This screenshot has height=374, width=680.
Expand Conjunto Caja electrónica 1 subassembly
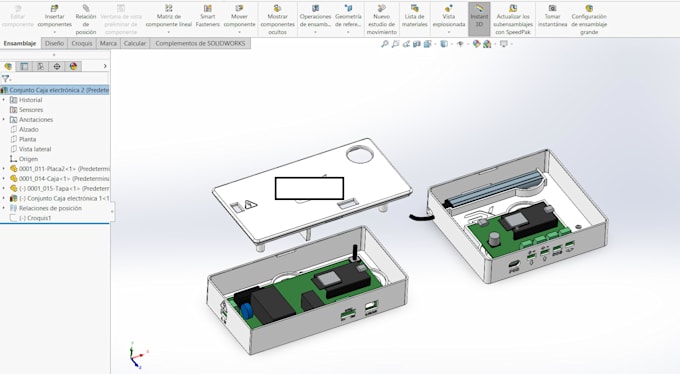[4, 198]
